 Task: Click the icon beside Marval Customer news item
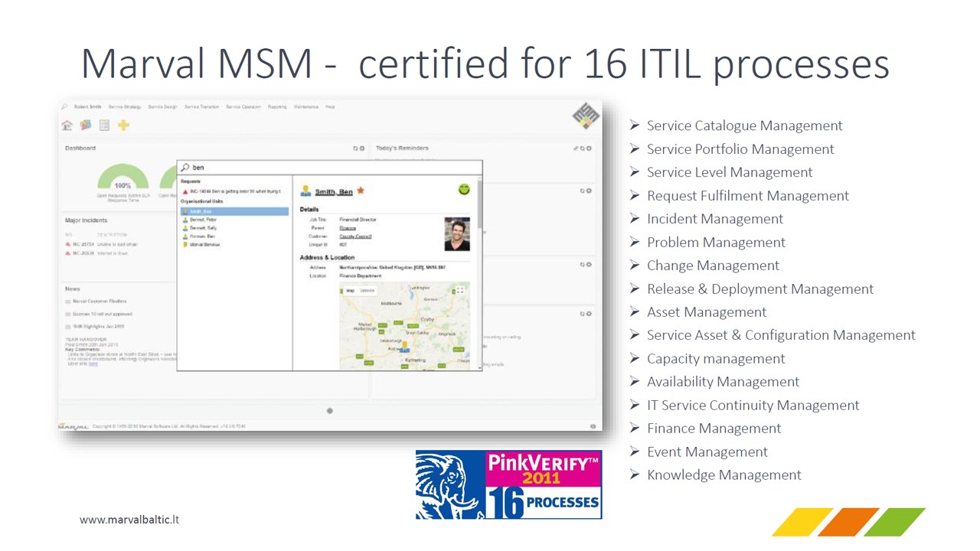[x=67, y=302]
